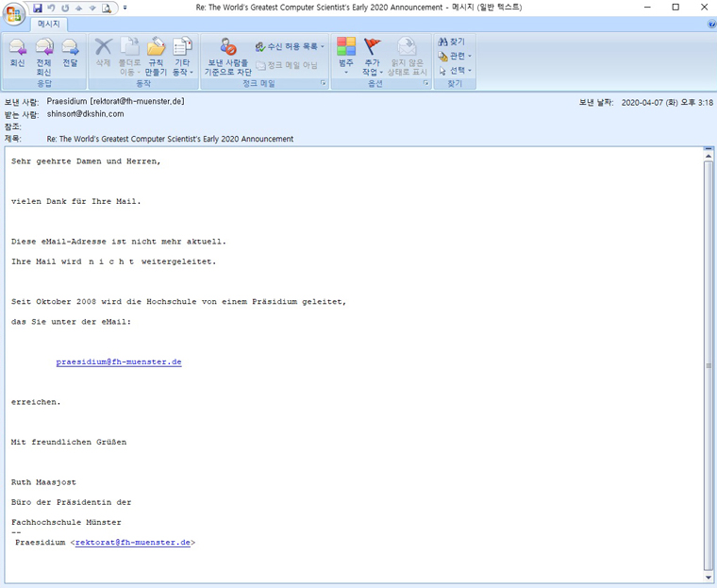Click scrollbar up arrow in message body
This screenshot has height=588, width=717.
[x=709, y=156]
